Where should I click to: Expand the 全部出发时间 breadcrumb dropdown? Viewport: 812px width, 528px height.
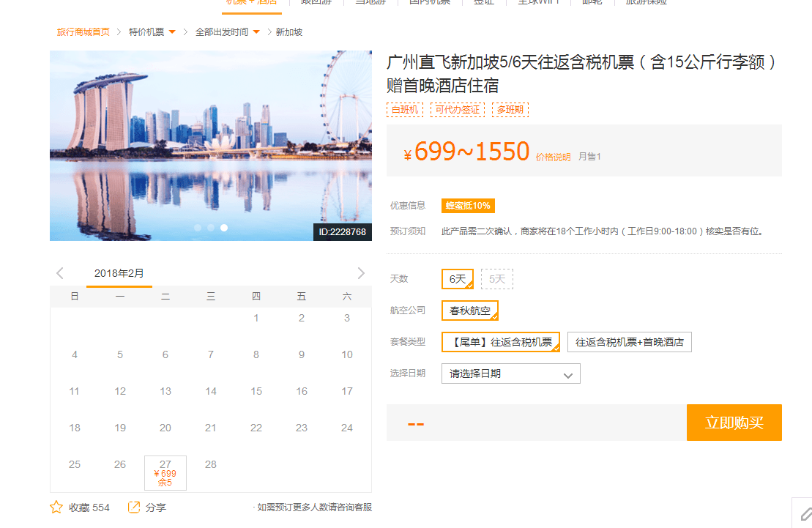click(x=227, y=32)
